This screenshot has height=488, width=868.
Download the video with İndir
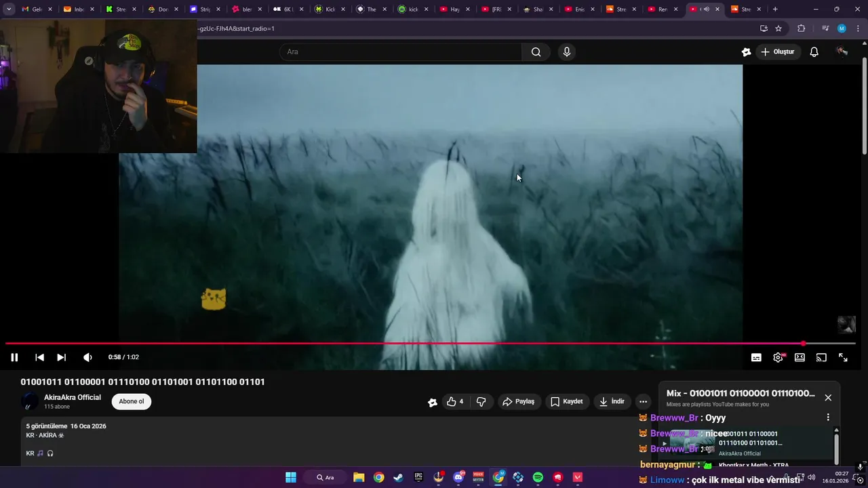point(611,401)
